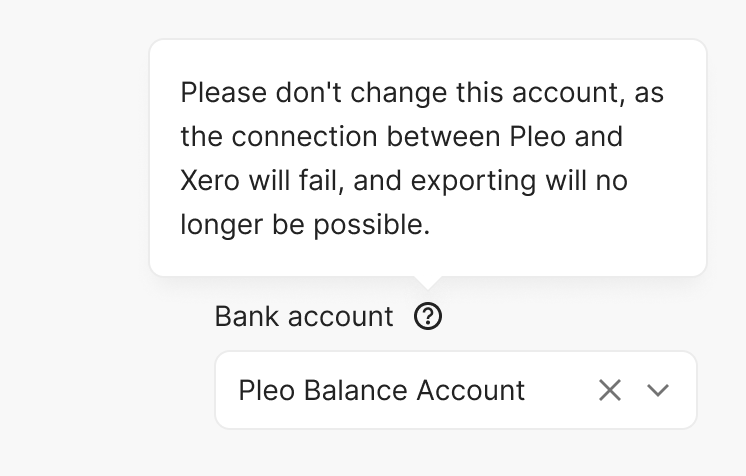Toggle the bank account options list open
The height and width of the screenshot is (476, 746).
(x=658, y=390)
